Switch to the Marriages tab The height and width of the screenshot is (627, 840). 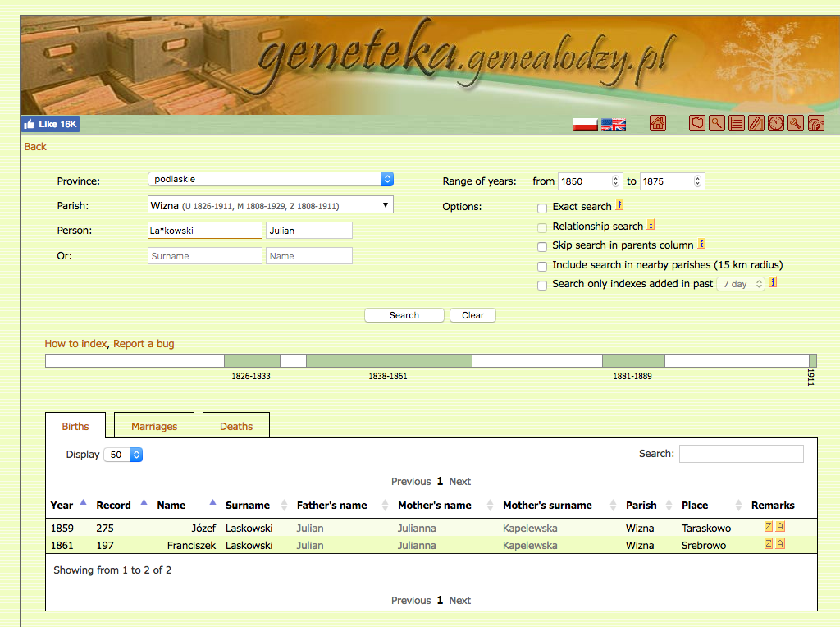[154, 427]
